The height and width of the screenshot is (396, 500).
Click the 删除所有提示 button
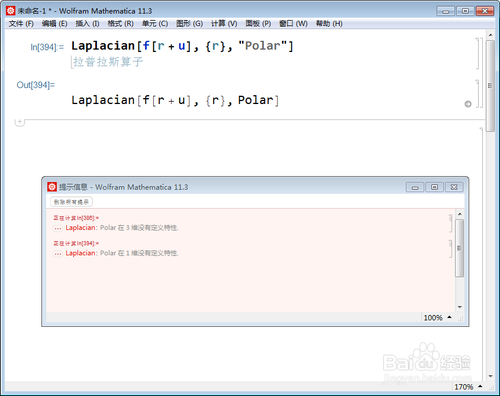71,202
